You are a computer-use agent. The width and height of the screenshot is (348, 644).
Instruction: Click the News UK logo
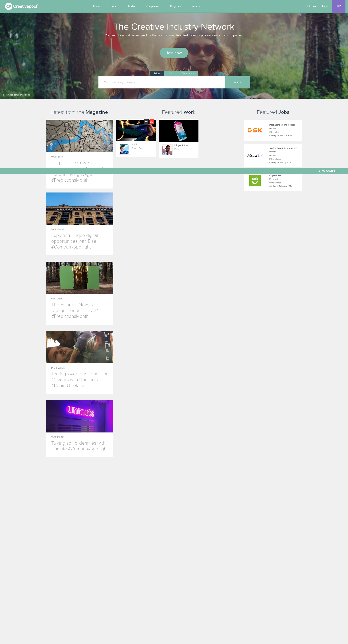tap(255, 156)
